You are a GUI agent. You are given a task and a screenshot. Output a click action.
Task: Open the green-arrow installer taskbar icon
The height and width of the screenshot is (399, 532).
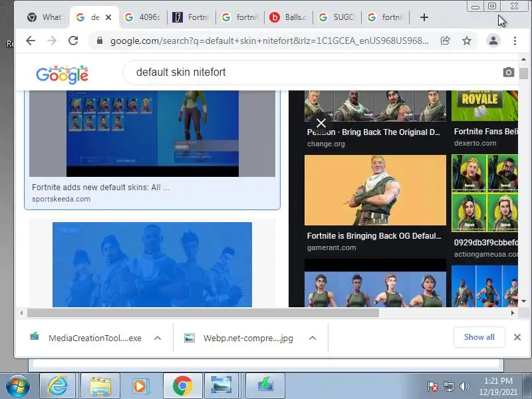[265, 386]
